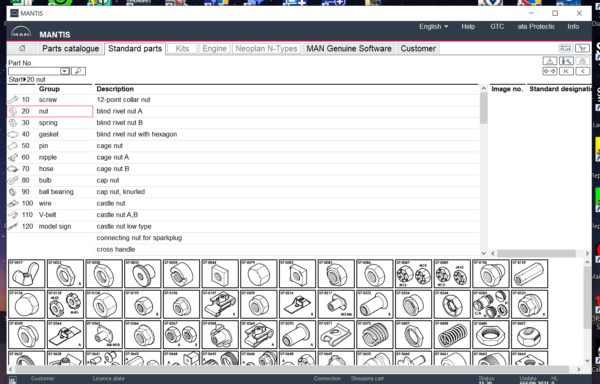The image size is (600, 384).
Task: Click the printer toolbar icon
Action: (582, 61)
